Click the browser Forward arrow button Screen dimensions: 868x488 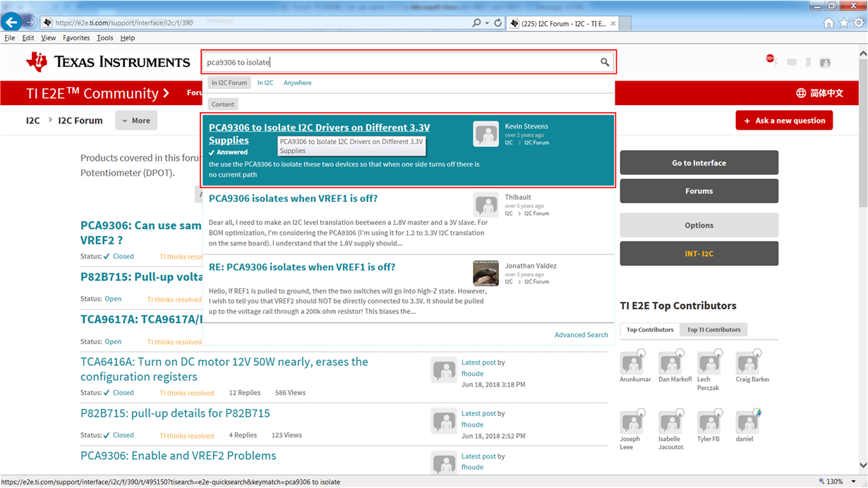tap(30, 23)
